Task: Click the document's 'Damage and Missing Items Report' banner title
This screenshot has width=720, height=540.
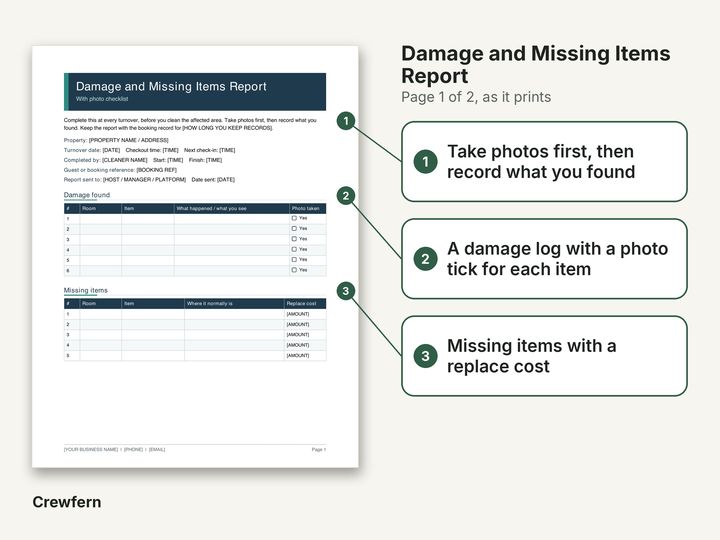Action: coord(171,86)
